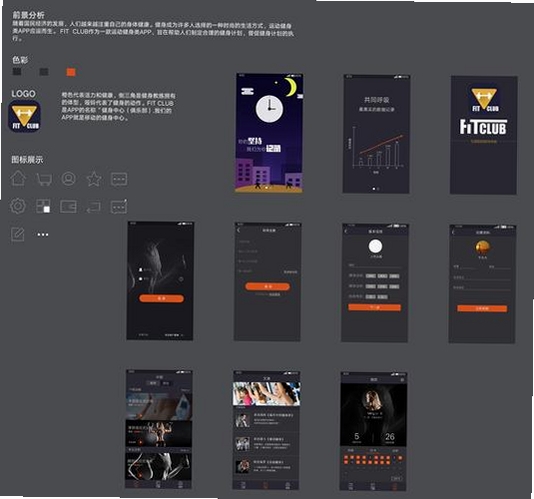Click the edit note pencil icon
This screenshot has width=534, height=499.
pos(18,234)
